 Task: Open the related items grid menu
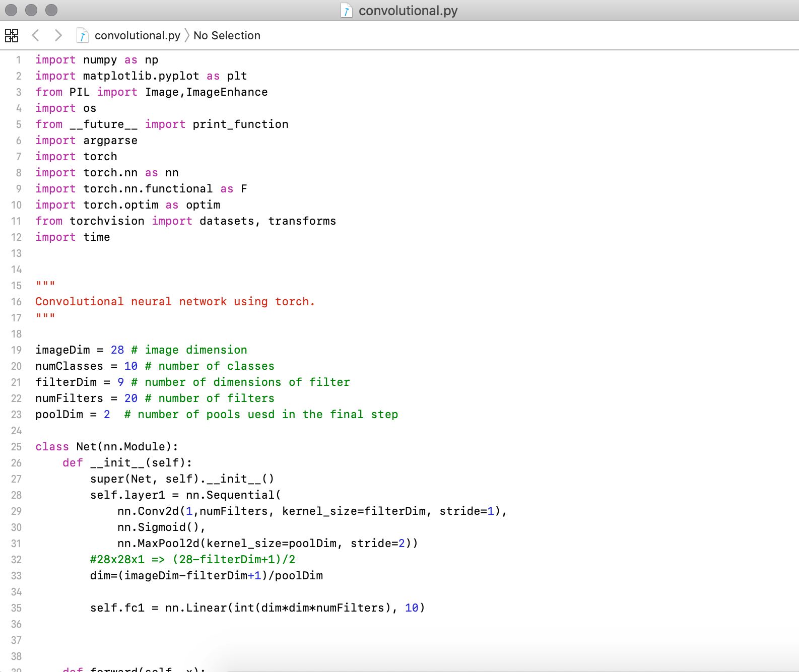coord(12,35)
